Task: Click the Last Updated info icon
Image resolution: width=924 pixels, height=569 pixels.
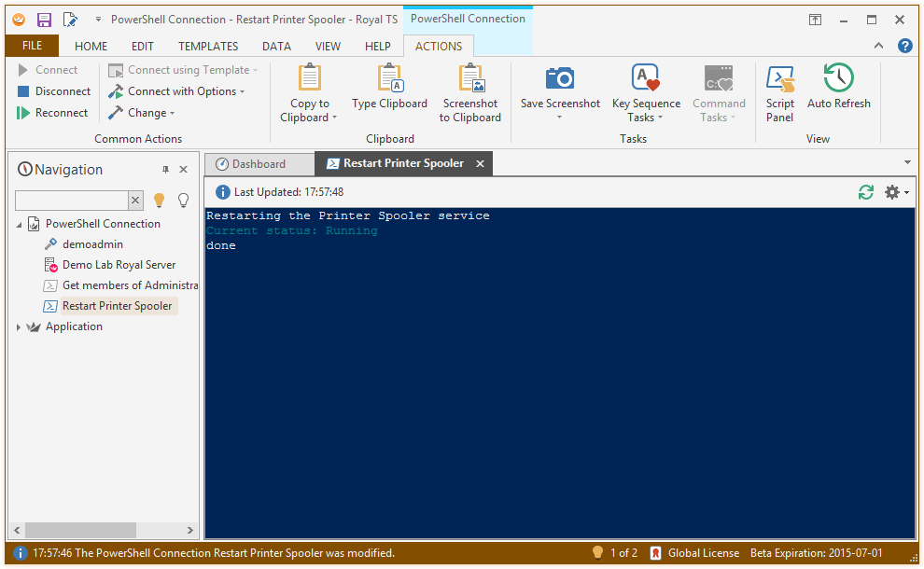Action: (x=223, y=192)
